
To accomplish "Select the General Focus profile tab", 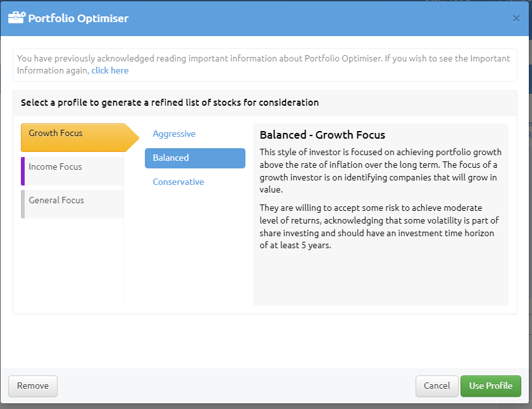I will tap(72, 204).
